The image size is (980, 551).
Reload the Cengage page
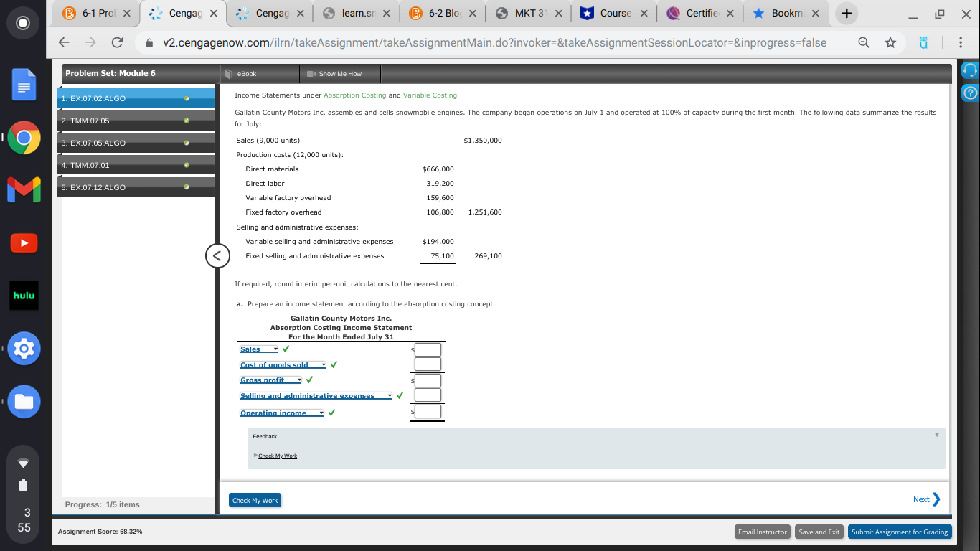click(116, 43)
